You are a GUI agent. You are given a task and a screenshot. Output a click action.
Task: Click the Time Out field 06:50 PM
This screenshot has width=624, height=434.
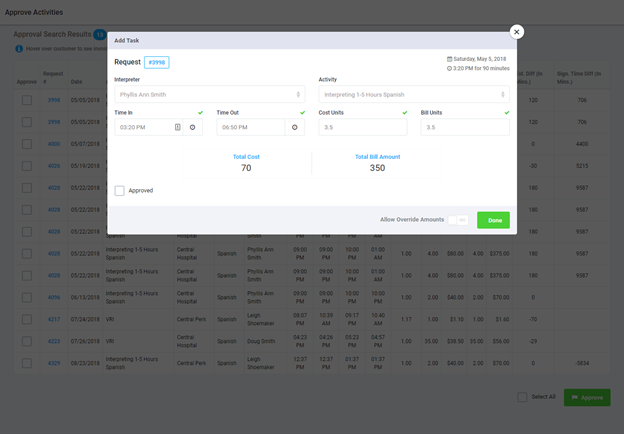251,127
